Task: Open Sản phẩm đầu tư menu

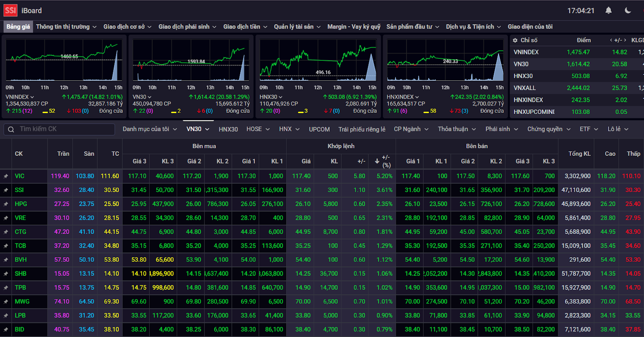Action: [x=413, y=27]
